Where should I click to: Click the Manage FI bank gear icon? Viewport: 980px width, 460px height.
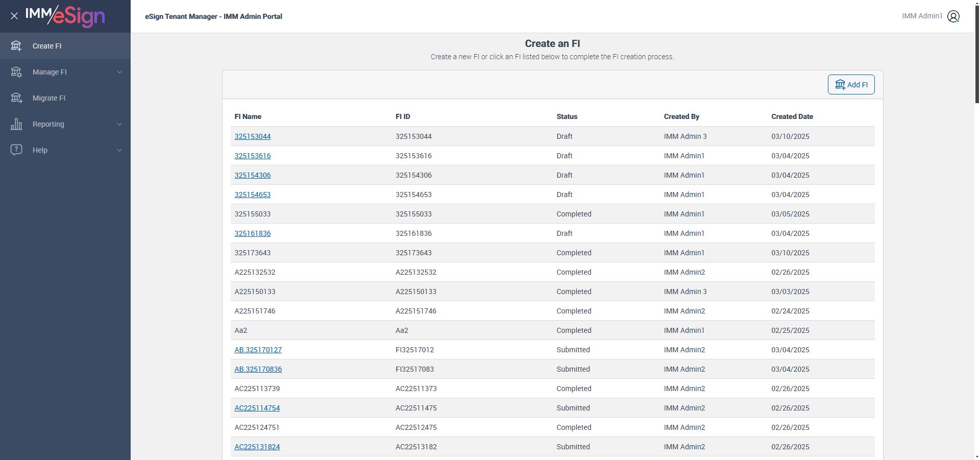coord(16,72)
